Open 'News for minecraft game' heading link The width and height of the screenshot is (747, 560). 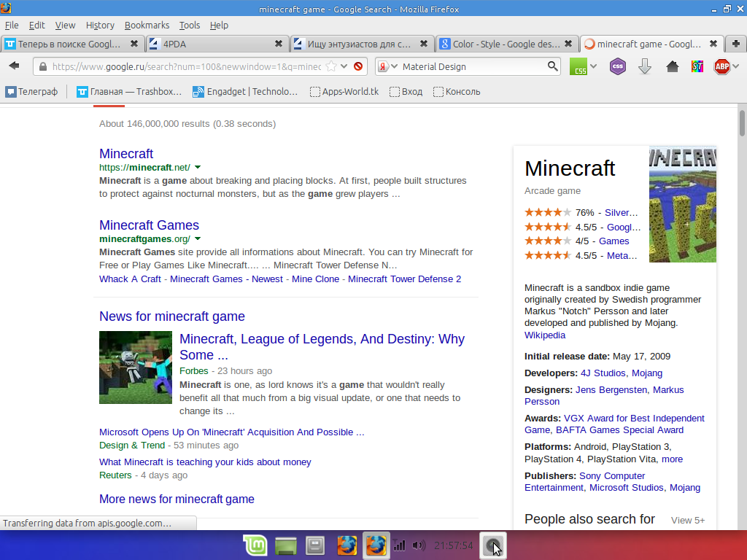coord(172,316)
